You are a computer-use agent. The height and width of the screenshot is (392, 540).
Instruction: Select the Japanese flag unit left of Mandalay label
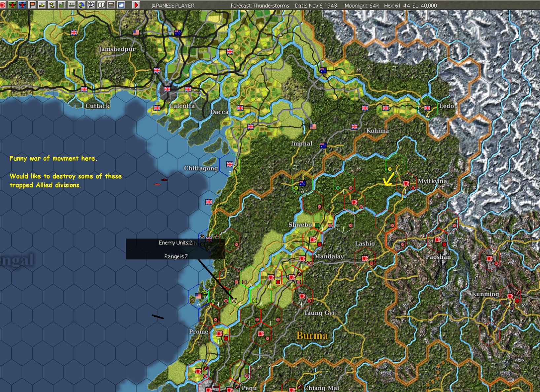(302, 258)
